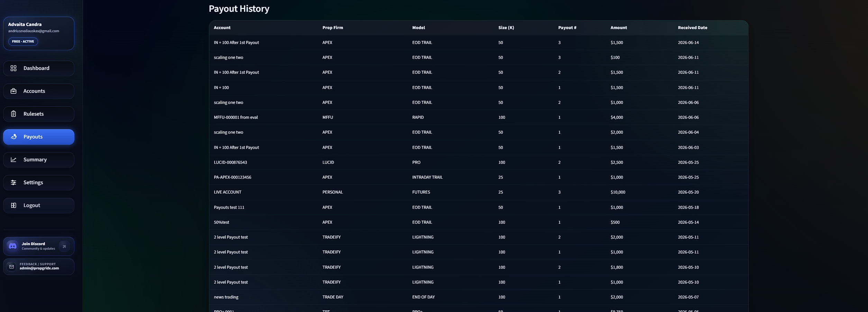
Task: Click the Summary chart icon
Action: pos(13,160)
